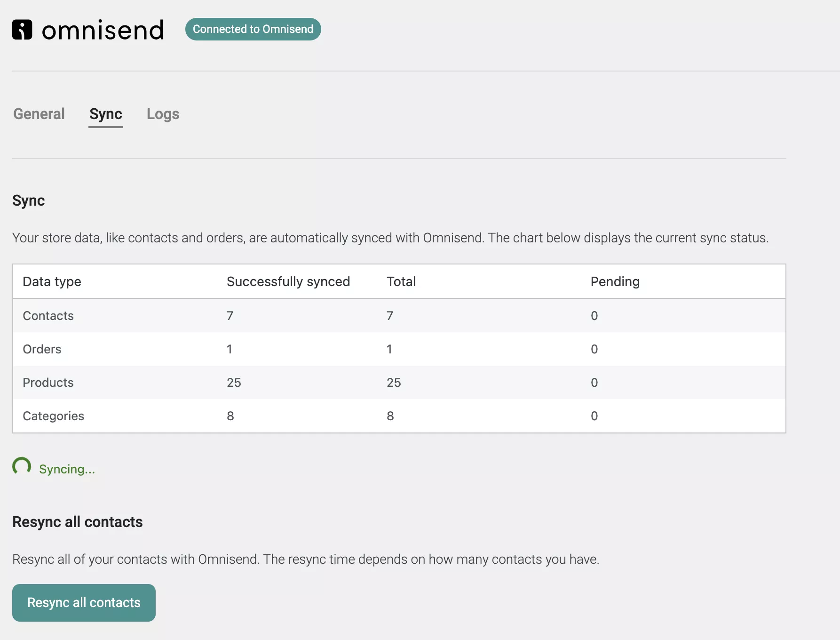Click the Connected to Omnisend badge

click(x=253, y=29)
